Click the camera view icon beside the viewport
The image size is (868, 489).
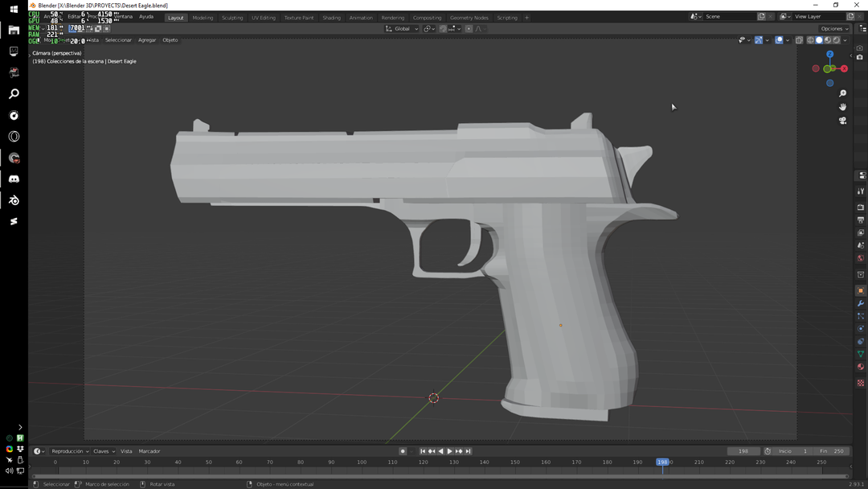pos(843,121)
